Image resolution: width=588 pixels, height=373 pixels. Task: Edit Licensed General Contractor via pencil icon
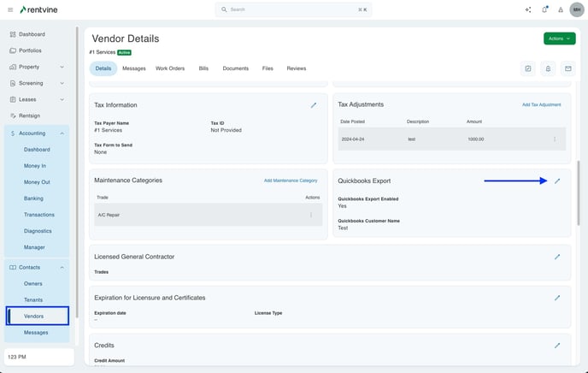(x=557, y=257)
